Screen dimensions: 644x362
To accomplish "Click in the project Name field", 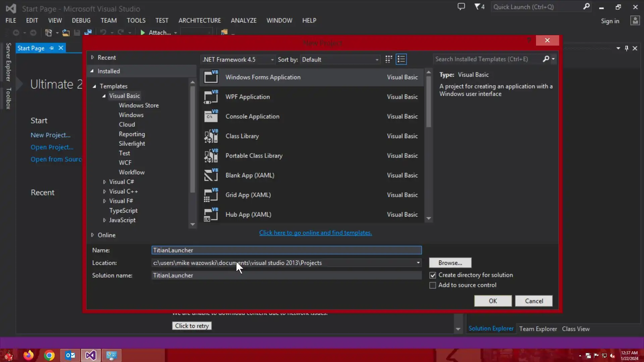I will (x=286, y=250).
